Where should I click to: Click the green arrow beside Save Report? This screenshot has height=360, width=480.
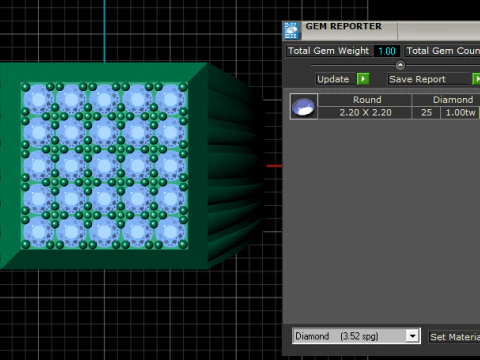(x=476, y=79)
